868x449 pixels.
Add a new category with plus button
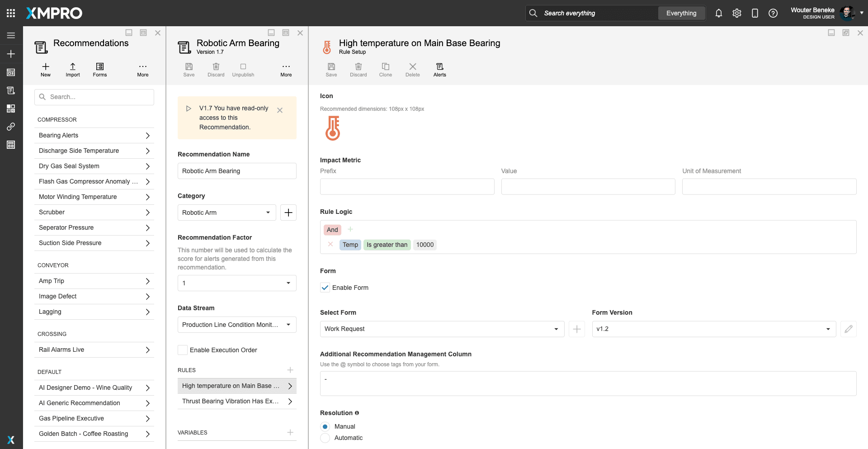click(x=288, y=213)
